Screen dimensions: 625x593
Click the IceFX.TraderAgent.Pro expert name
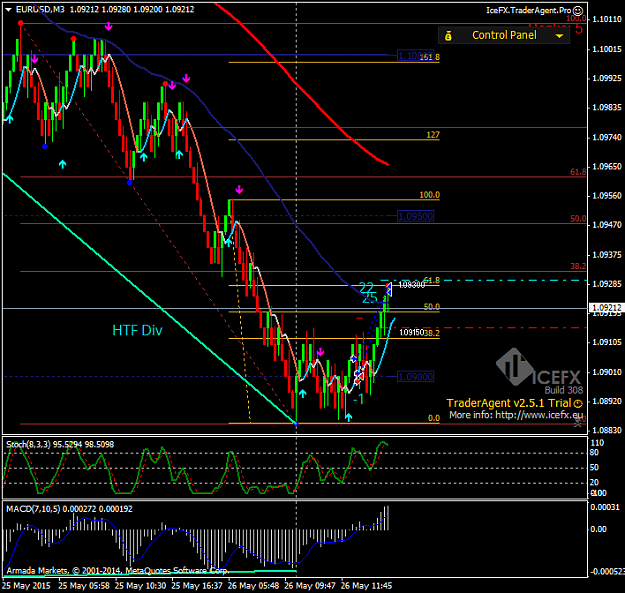pyautogui.click(x=529, y=10)
